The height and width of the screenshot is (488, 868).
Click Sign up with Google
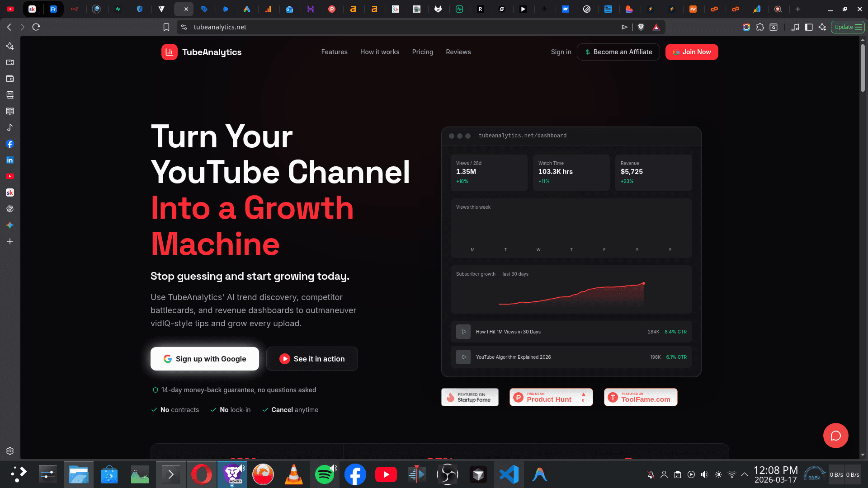(204, 358)
